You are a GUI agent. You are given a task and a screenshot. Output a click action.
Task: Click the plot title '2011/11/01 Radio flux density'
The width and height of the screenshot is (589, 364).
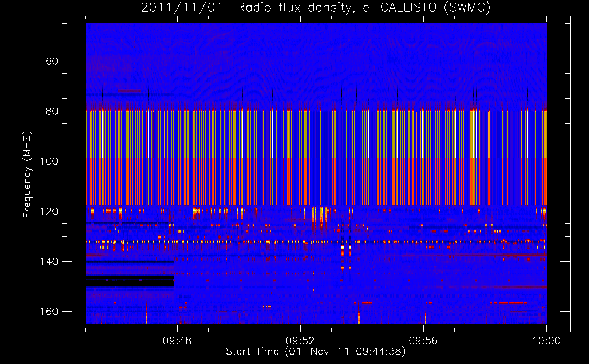click(316, 8)
